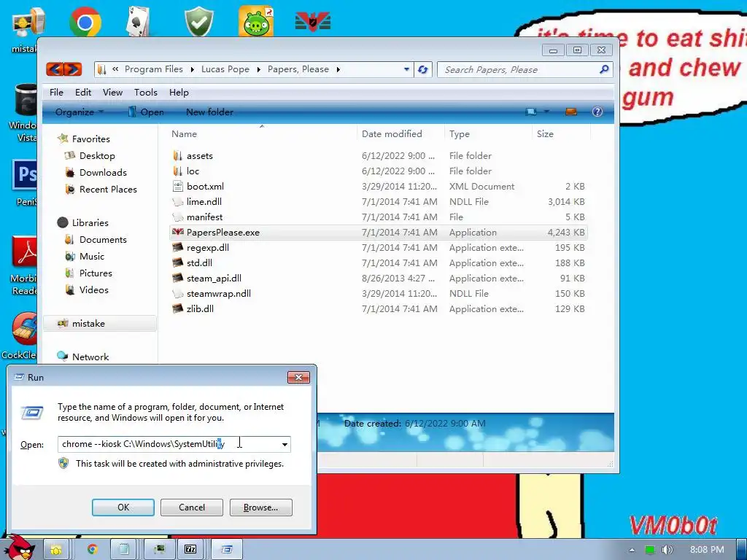
Task: Select the mistake item in navigation pane
Action: click(100, 323)
